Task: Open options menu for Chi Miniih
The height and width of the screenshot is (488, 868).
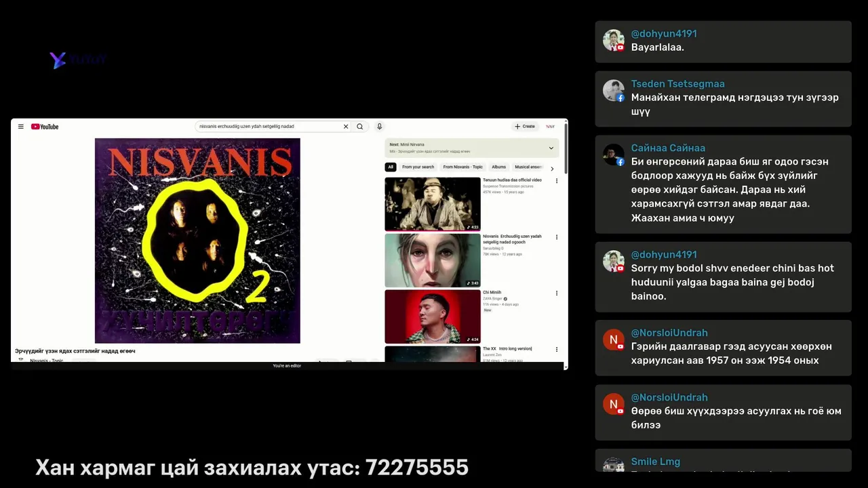Action: (557, 293)
